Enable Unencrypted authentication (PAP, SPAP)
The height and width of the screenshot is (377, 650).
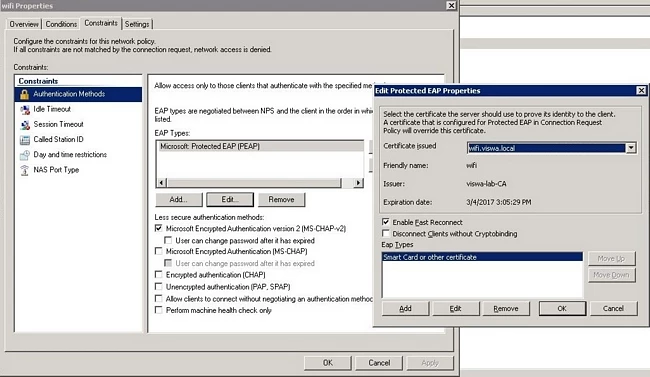click(158, 287)
